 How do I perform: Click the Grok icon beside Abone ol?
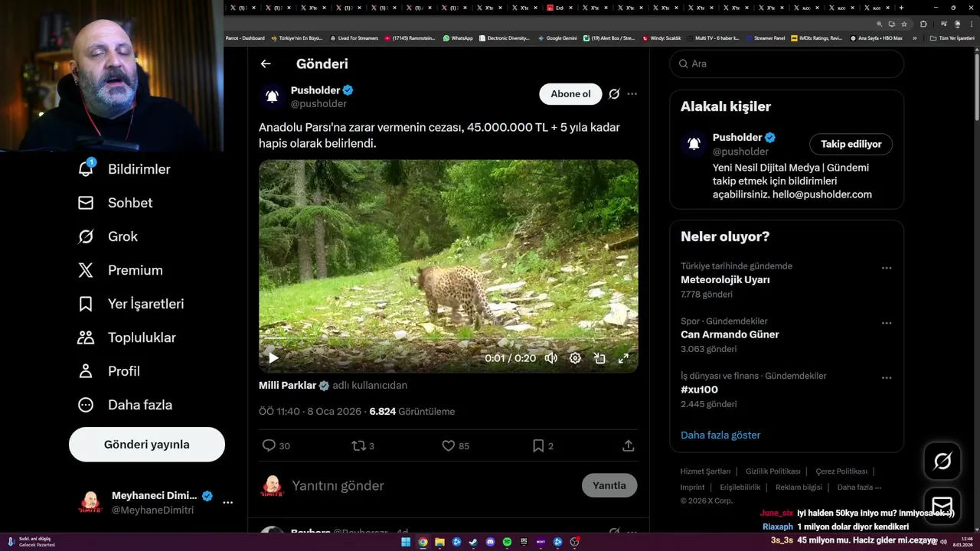pos(614,94)
